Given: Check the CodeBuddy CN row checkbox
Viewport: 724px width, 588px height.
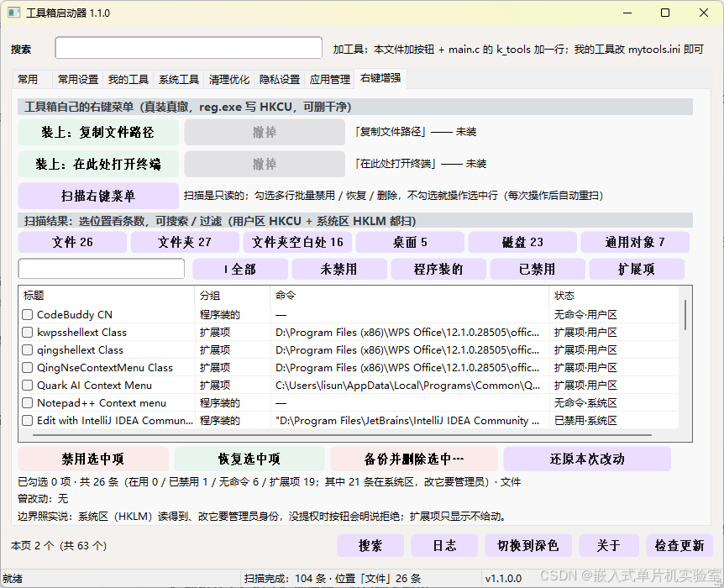Looking at the screenshot, I should 27,314.
